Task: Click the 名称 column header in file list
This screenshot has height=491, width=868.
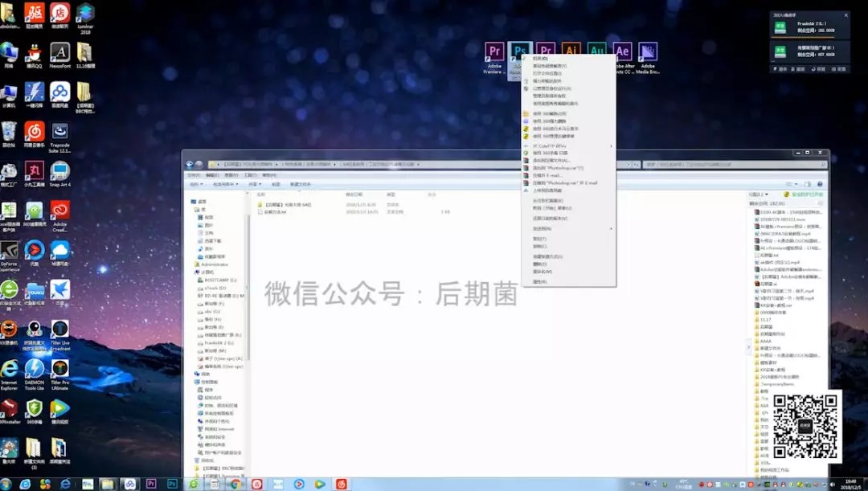Action: 261,194
